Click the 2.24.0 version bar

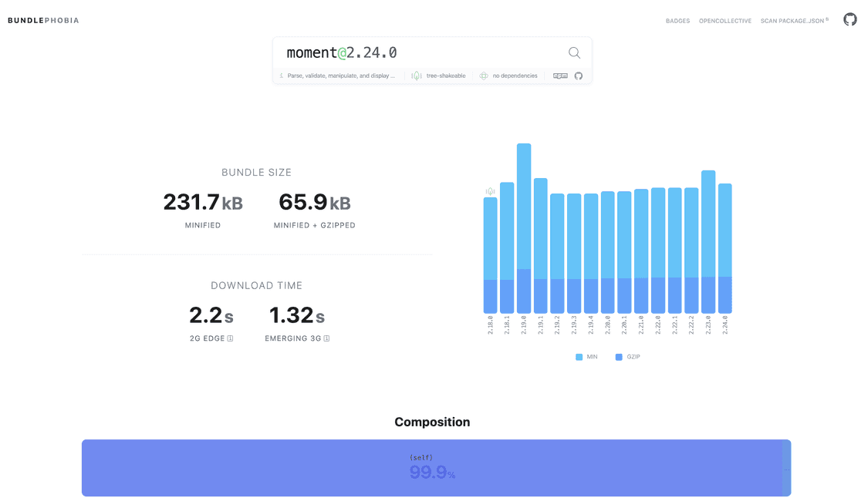(x=725, y=247)
